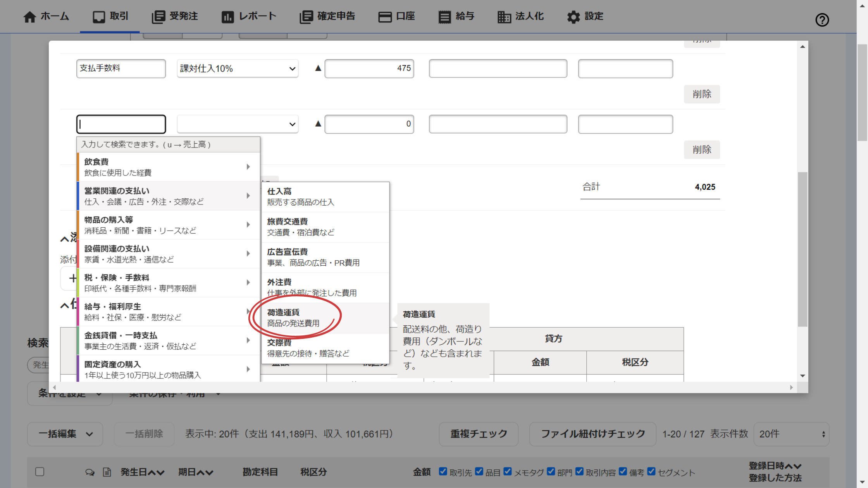Open the 課対仕入10% tax dropdown
868x488 pixels.
tap(238, 69)
